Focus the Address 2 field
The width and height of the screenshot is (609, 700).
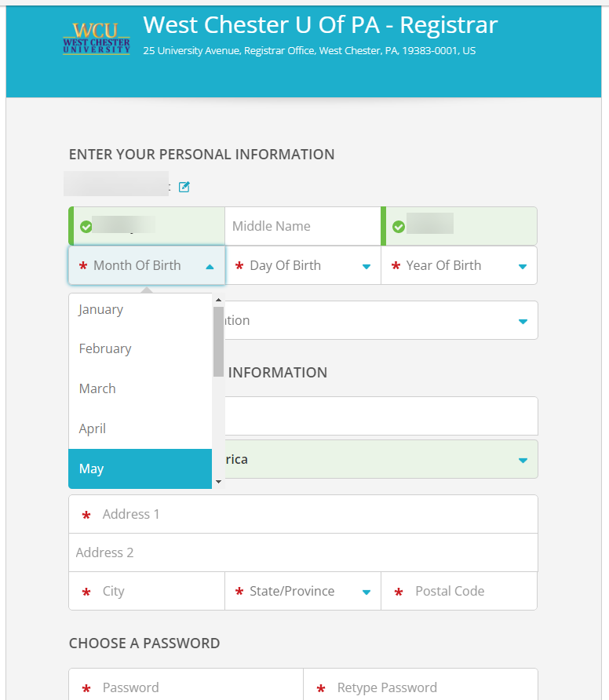(302, 552)
